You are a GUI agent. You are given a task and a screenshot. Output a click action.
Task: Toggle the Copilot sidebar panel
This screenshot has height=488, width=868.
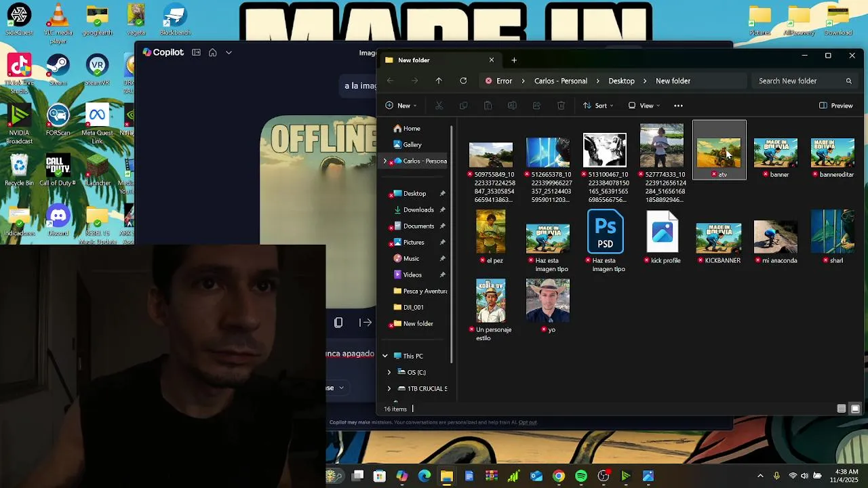pos(196,52)
